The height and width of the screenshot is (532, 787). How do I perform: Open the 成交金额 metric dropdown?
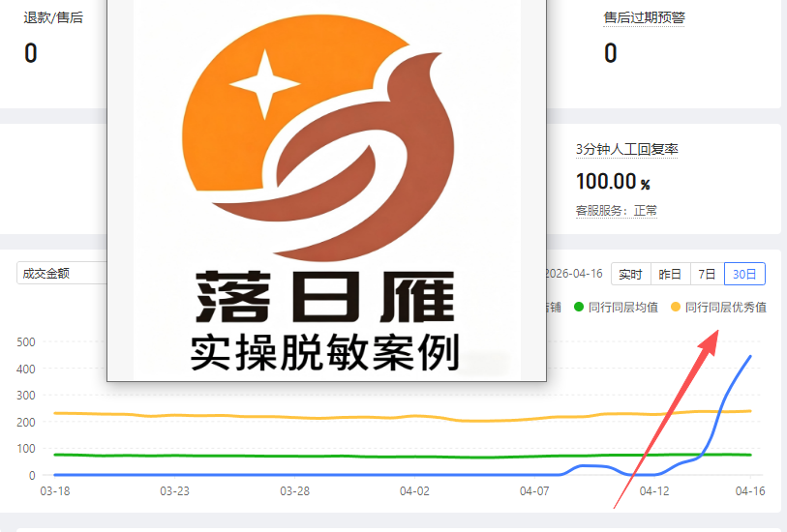pos(62,274)
